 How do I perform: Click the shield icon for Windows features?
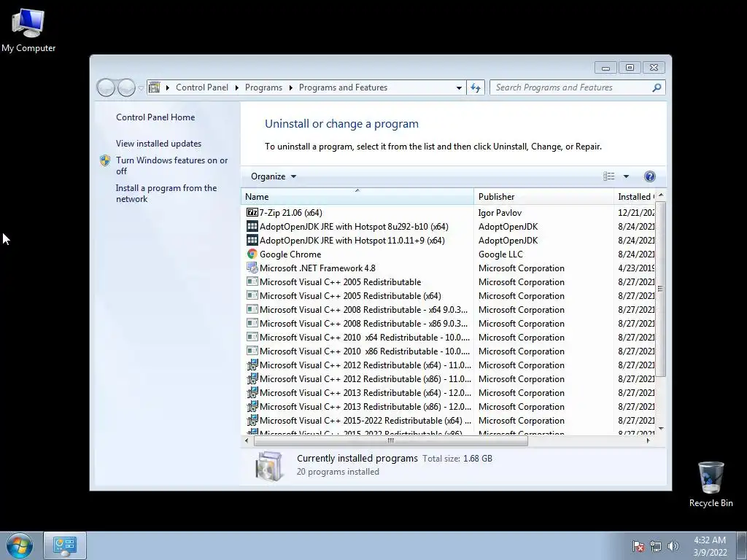coord(105,160)
